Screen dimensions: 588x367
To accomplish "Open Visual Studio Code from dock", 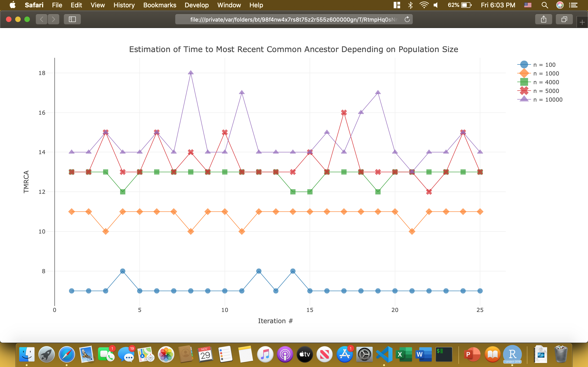I will [x=384, y=354].
